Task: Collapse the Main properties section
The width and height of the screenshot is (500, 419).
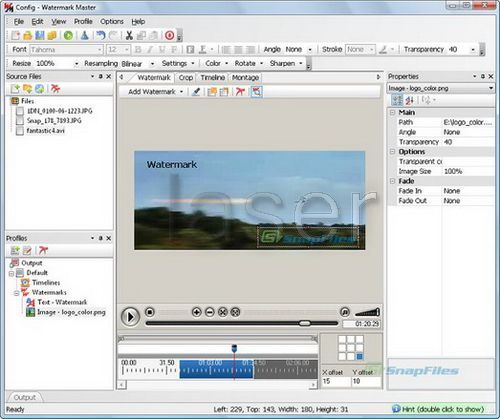Action: pyautogui.click(x=393, y=113)
